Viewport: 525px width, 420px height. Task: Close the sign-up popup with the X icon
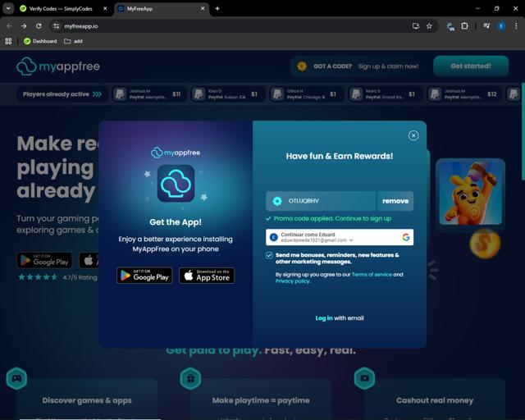[413, 135]
